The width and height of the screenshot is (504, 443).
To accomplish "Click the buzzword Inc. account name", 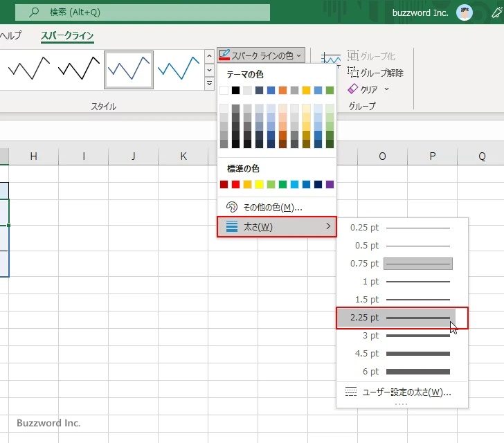I will click(x=420, y=13).
